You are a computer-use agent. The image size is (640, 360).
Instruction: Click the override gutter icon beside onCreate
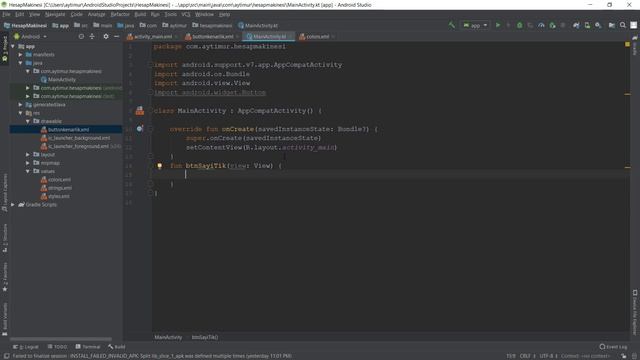pos(140,129)
